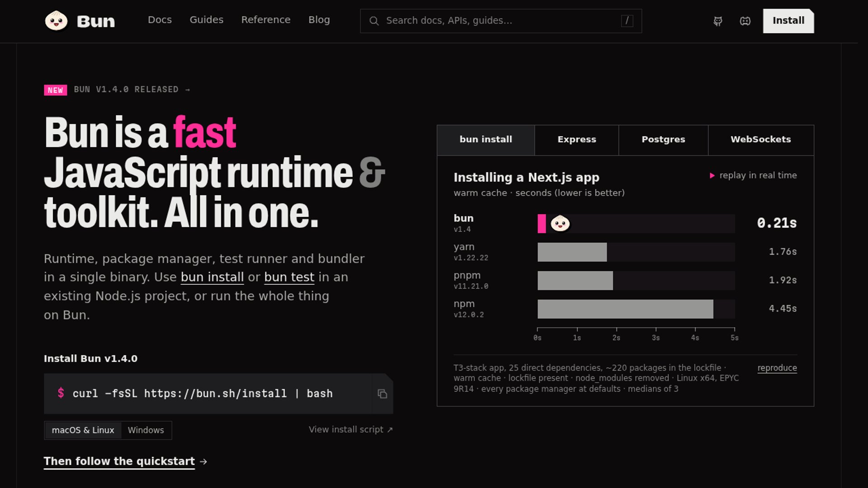Click the bun v1.4 label
The image size is (868, 488).
[463, 223]
